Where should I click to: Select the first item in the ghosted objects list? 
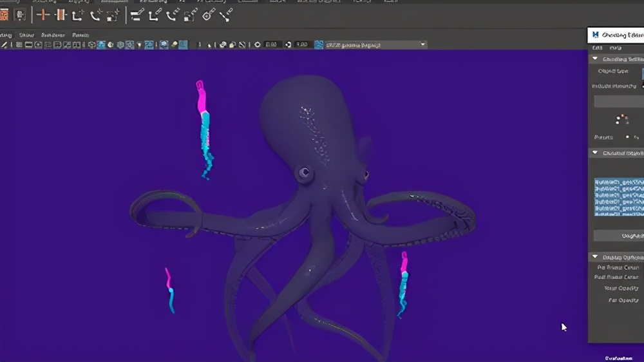point(618,183)
